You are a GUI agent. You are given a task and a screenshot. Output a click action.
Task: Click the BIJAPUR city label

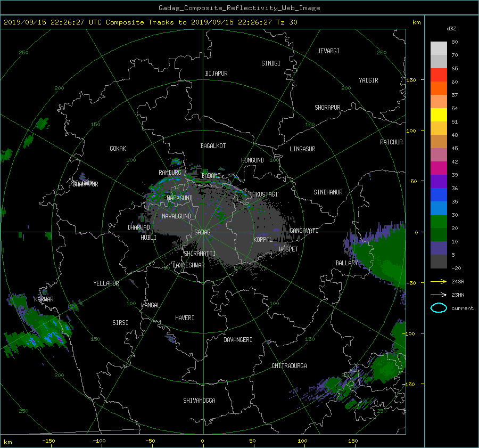[216, 74]
